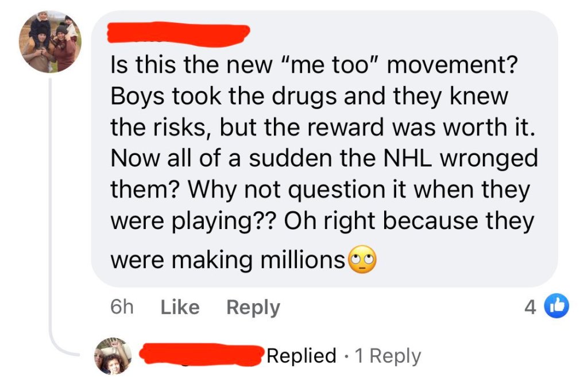Open the redacted commenter name at top
Screen dimensions: 588x384
(x=179, y=34)
